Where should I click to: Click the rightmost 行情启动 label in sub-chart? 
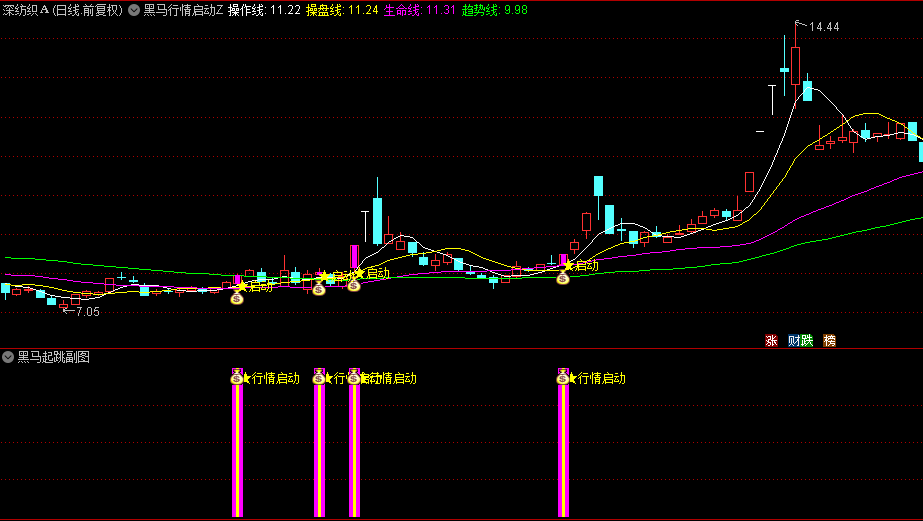602,378
